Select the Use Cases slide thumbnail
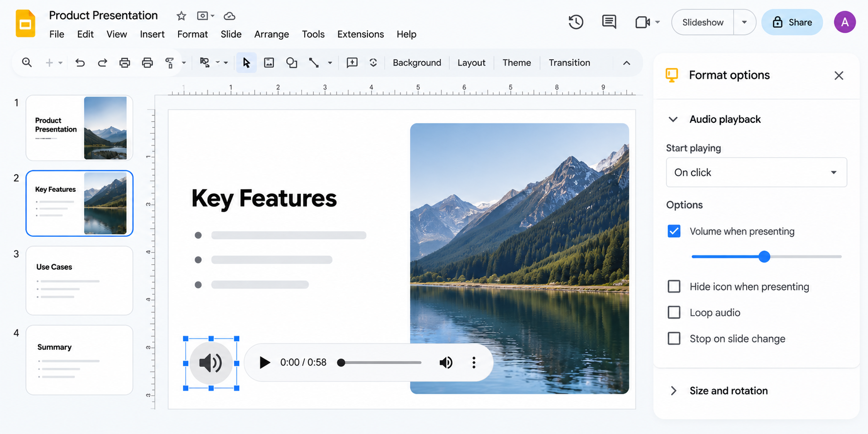Screen dimensions: 868x434 79,280
